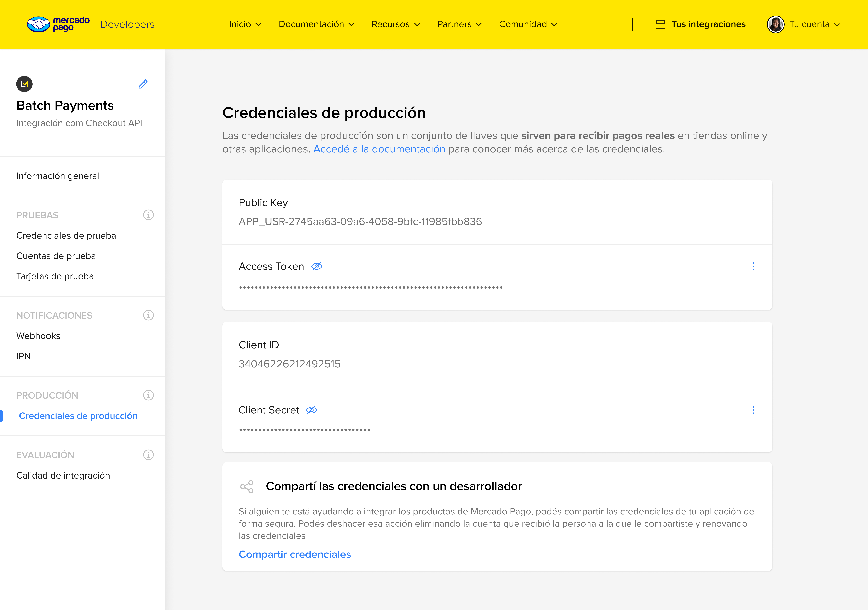Open Client Secret three-dot options menu
The height and width of the screenshot is (610, 868).
coord(753,410)
